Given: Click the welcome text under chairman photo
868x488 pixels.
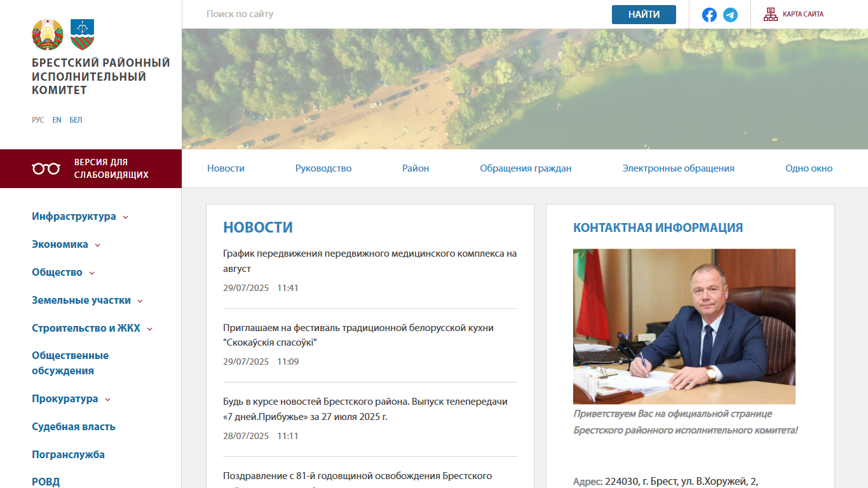Looking at the screenshot, I should pyautogui.click(x=685, y=422).
